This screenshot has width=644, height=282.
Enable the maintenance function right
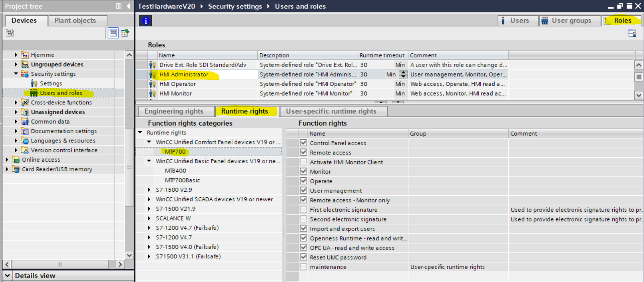[304, 267]
